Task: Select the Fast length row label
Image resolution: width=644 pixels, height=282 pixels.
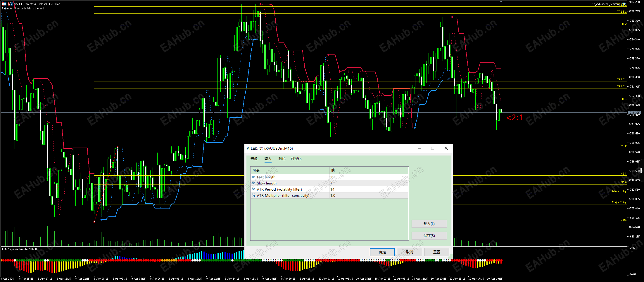Action: click(x=266, y=177)
